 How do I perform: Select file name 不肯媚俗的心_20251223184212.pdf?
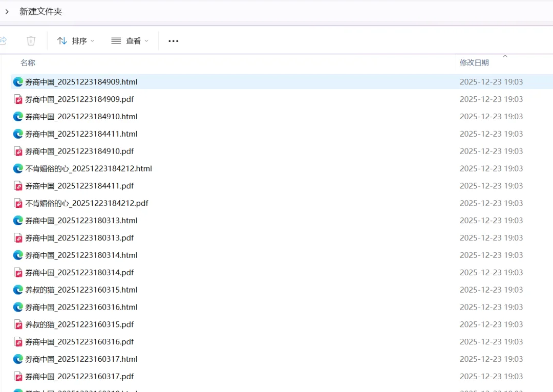(87, 203)
